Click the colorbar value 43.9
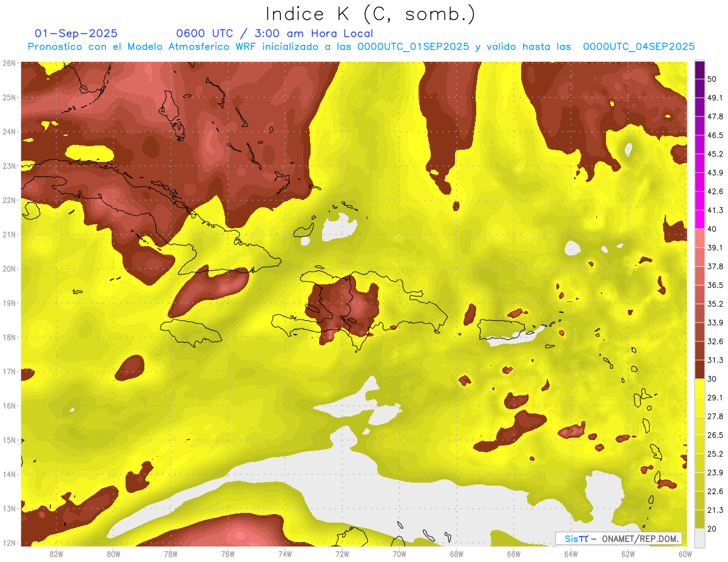This screenshot has width=728, height=562. pyautogui.click(x=715, y=173)
